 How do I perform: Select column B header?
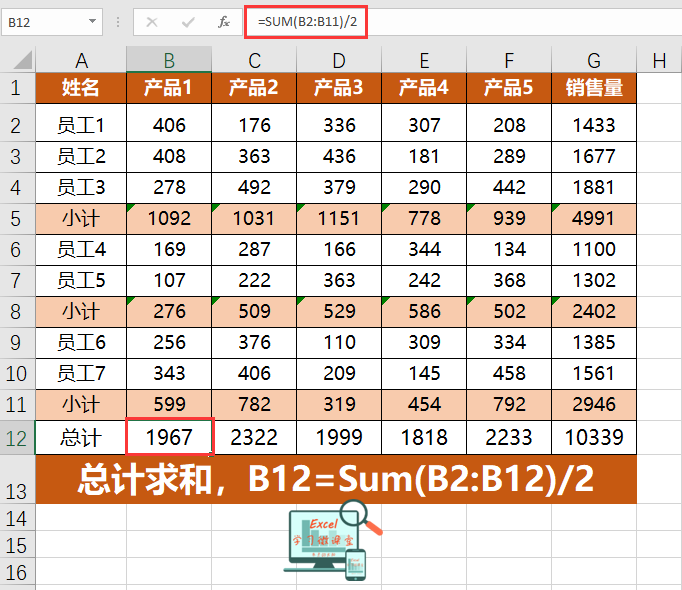(x=169, y=60)
